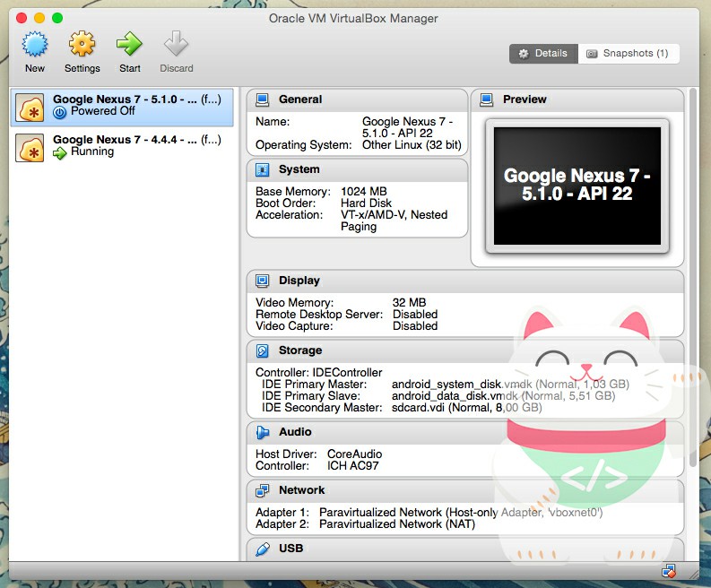
Task: Click the 'android_system_disk.vmdk' entry
Action: tap(510, 385)
